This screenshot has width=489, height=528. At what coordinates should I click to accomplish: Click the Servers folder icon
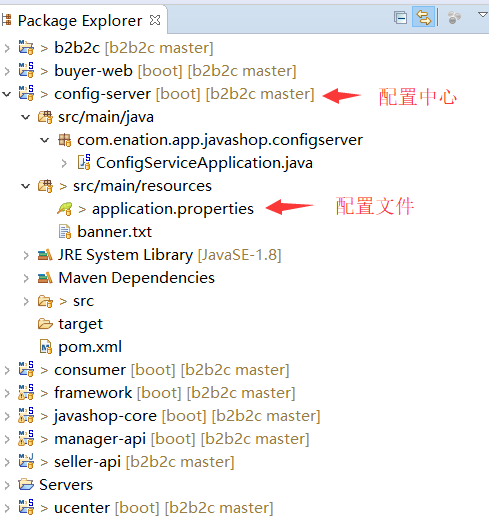26,485
